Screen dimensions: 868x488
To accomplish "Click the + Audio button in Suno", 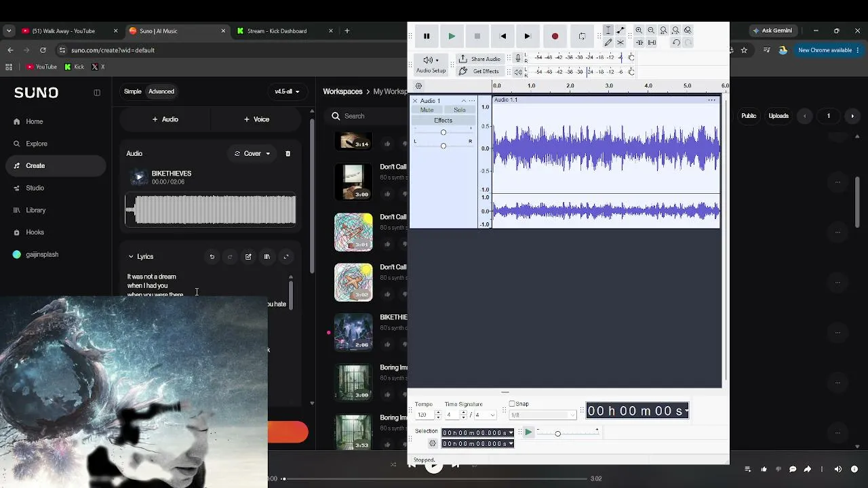I will (x=165, y=119).
